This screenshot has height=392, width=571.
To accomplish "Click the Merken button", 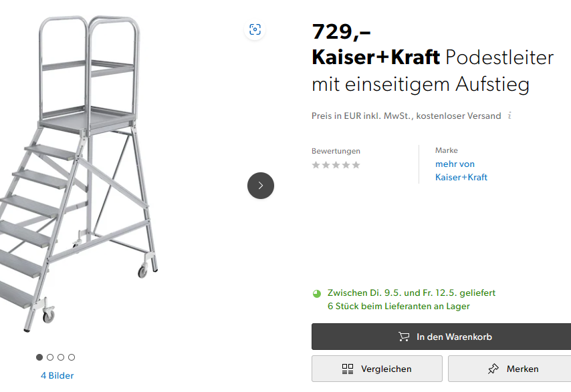I will coord(509,369).
